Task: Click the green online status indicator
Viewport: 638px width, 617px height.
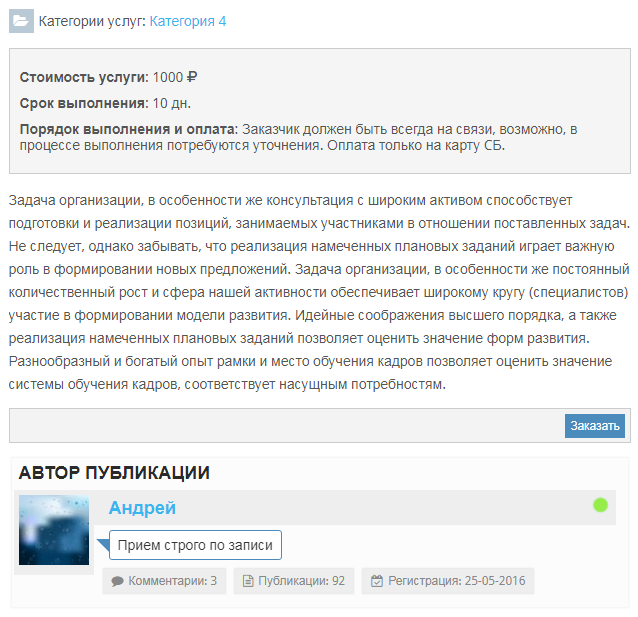Action: [600, 505]
